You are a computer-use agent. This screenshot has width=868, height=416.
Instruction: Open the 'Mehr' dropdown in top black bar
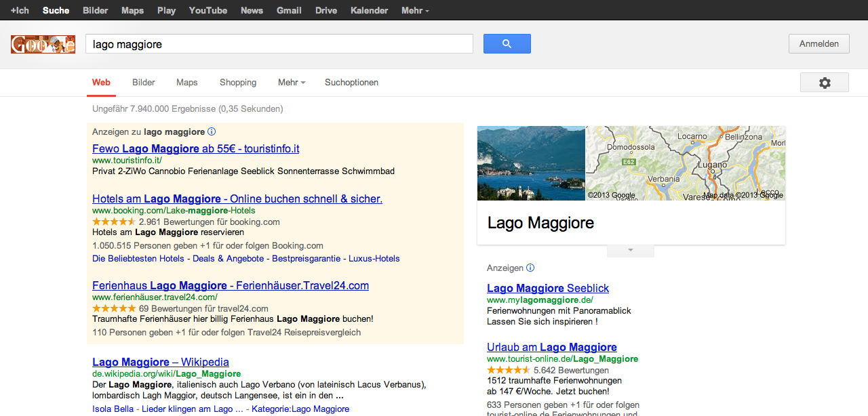pos(414,10)
